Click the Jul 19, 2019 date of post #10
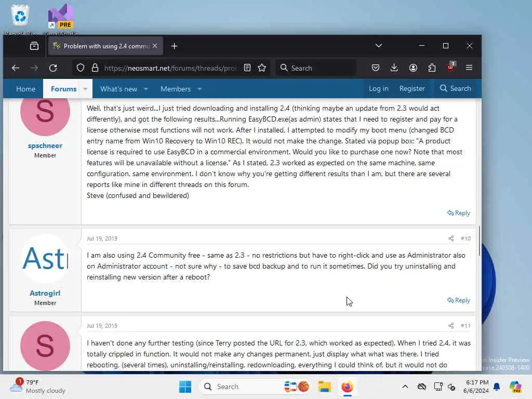The width and height of the screenshot is (532, 399). pos(102,238)
